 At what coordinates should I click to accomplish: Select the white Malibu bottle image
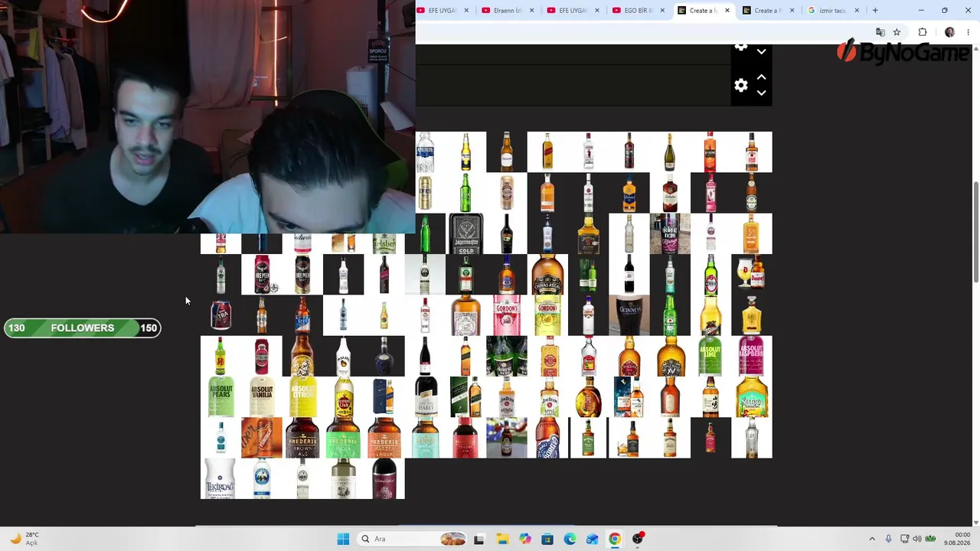(x=343, y=357)
